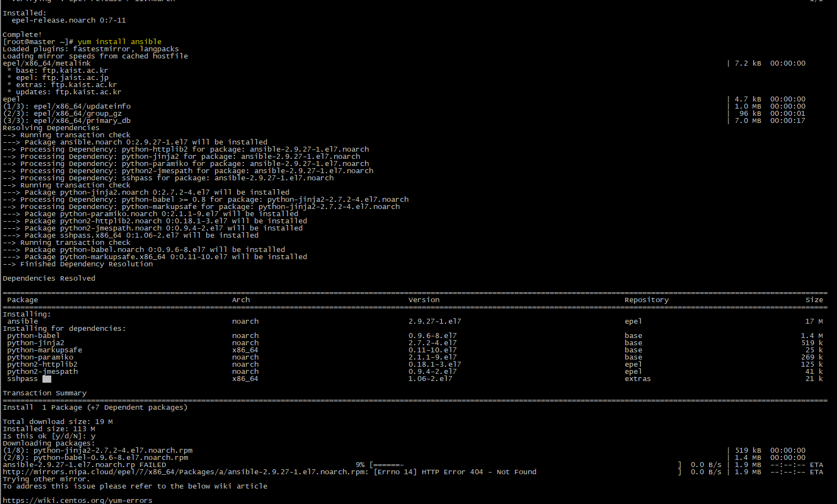The image size is (837, 504).
Task: Select '(1/8): python-jinja2-2.7.2-4.el7.noarch.rpm' line
Action: tap(98, 451)
